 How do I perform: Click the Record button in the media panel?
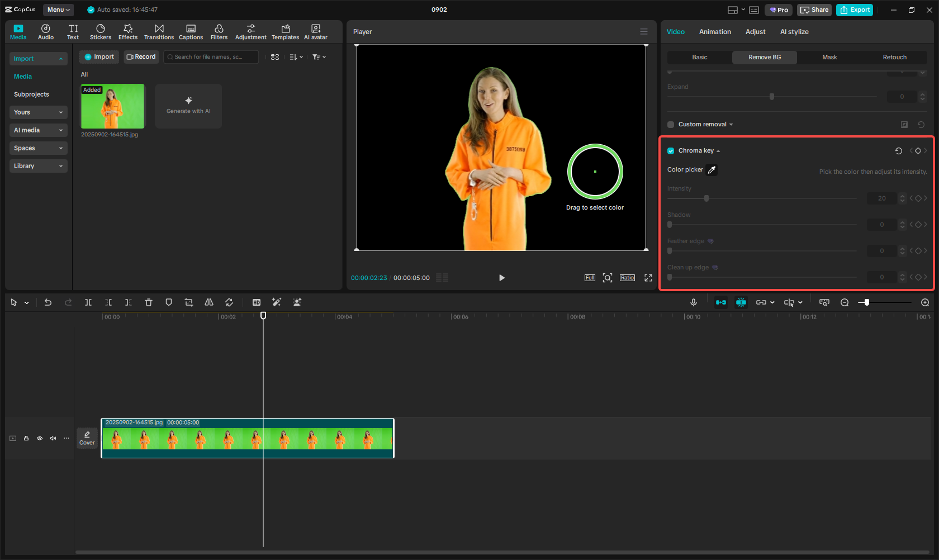[141, 56]
